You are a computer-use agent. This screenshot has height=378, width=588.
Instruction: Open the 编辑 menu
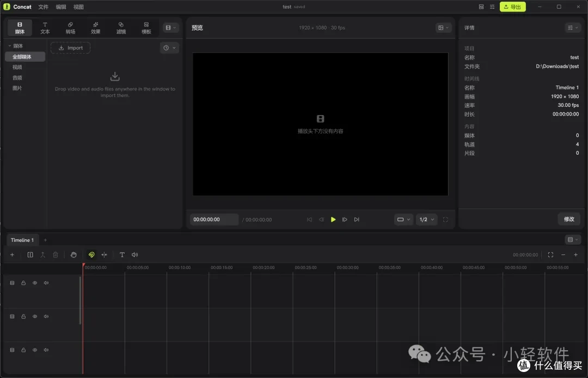(x=61, y=7)
